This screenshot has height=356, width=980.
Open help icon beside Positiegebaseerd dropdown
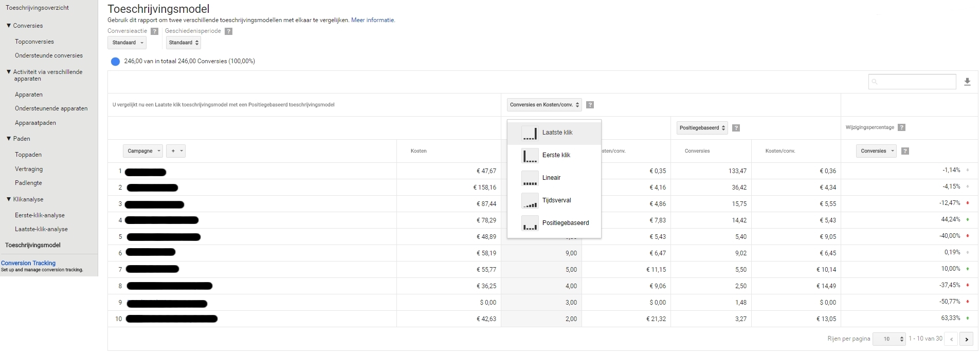tap(736, 128)
